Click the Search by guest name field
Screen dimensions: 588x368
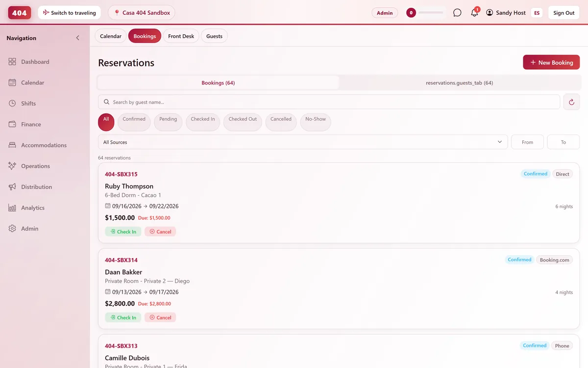[x=329, y=102]
